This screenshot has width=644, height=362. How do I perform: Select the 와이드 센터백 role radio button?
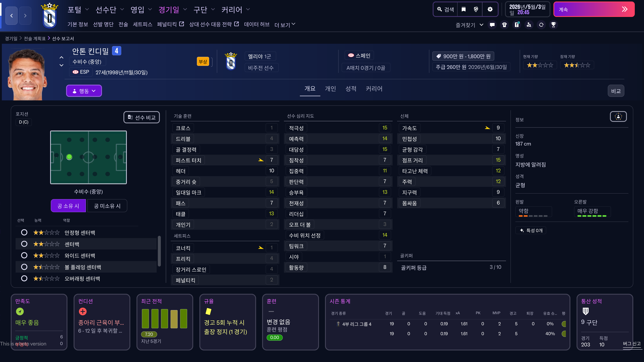pyautogui.click(x=24, y=256)
